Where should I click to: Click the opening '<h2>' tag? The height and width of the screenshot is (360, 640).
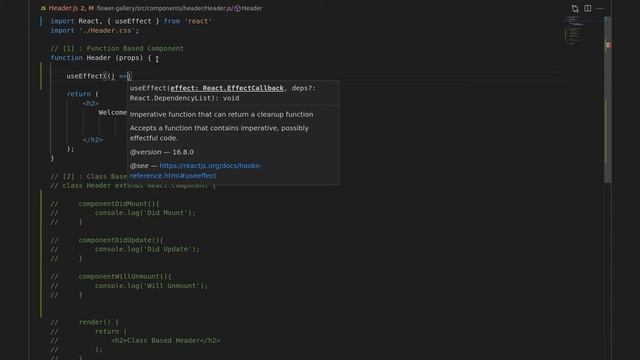click(x=91, y=104)
